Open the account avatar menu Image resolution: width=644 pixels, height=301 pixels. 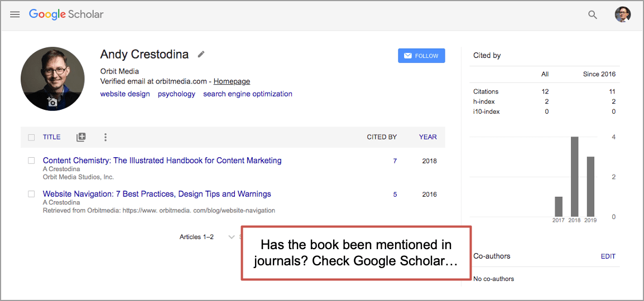click(622, 14)
